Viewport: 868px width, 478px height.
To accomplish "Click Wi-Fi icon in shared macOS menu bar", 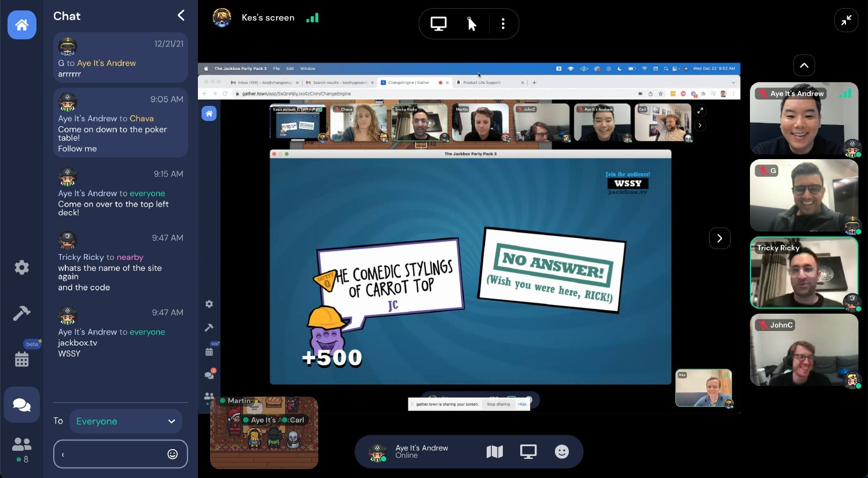I will click(x=644, y=68).
